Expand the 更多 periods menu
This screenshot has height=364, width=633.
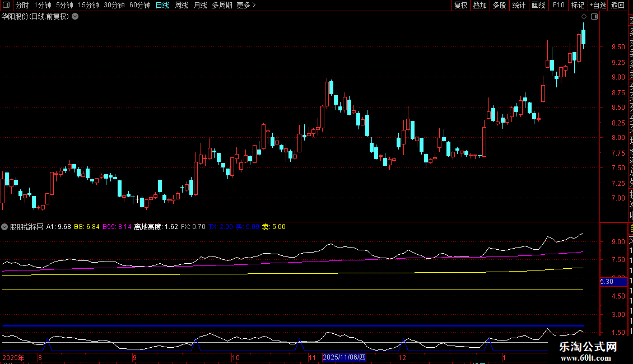[246, 5]
